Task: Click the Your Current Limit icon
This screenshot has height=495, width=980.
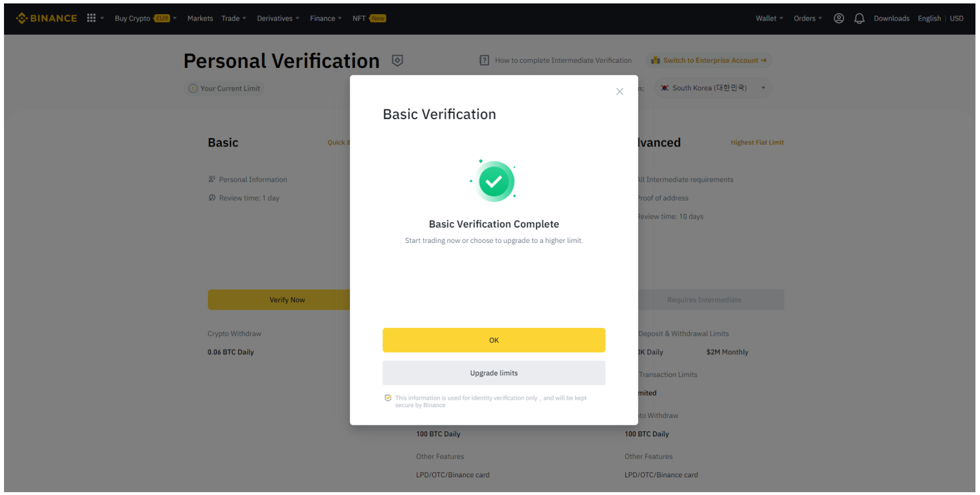Action: [193, 88]
